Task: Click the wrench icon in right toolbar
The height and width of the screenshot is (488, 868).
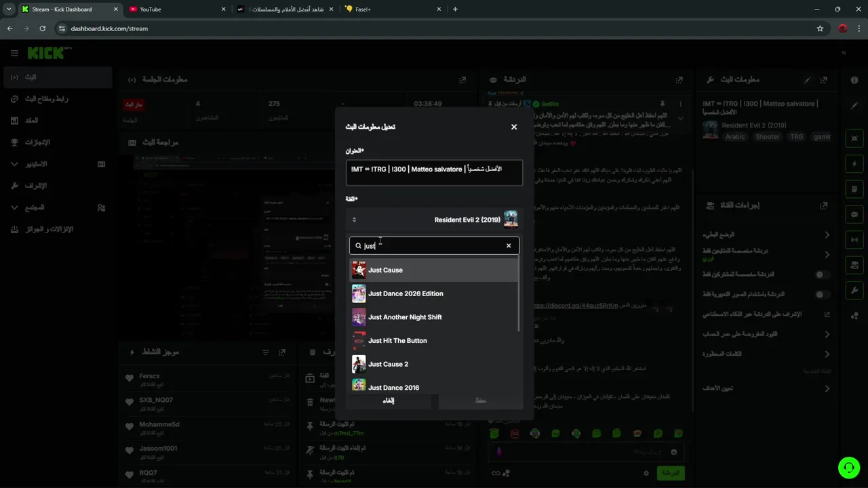Action: tap(854, 290)
